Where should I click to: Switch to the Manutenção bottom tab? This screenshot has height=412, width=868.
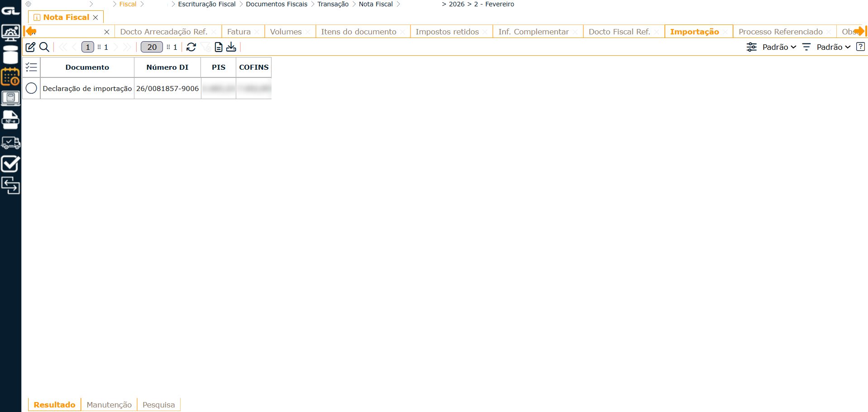[109, 405]
